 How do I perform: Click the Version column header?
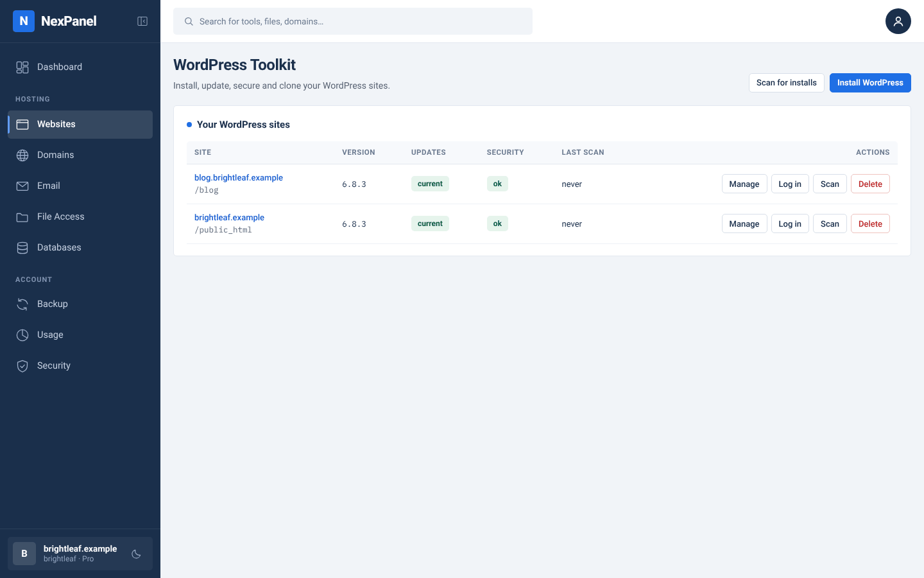(x=359, y=153)
